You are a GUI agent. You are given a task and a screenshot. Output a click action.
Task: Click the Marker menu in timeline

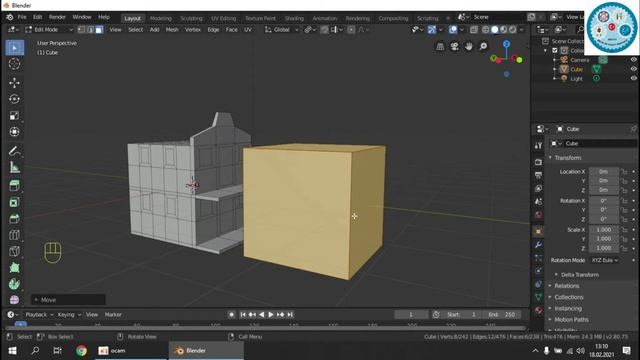(113, 314)
